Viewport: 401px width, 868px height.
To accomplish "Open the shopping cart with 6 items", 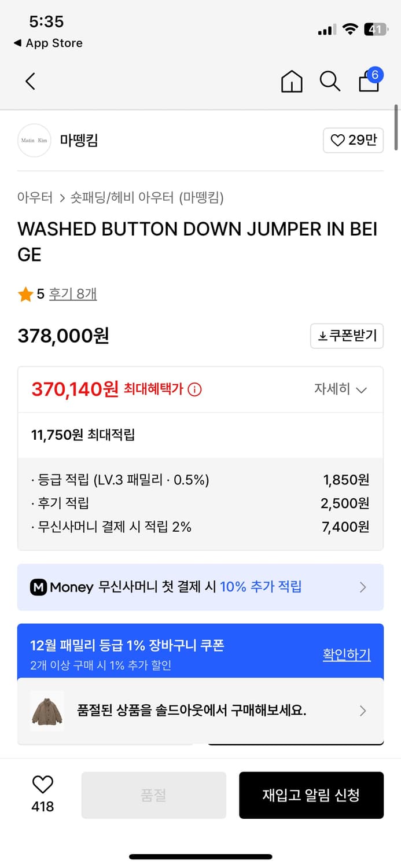I will tap(369, 83).
